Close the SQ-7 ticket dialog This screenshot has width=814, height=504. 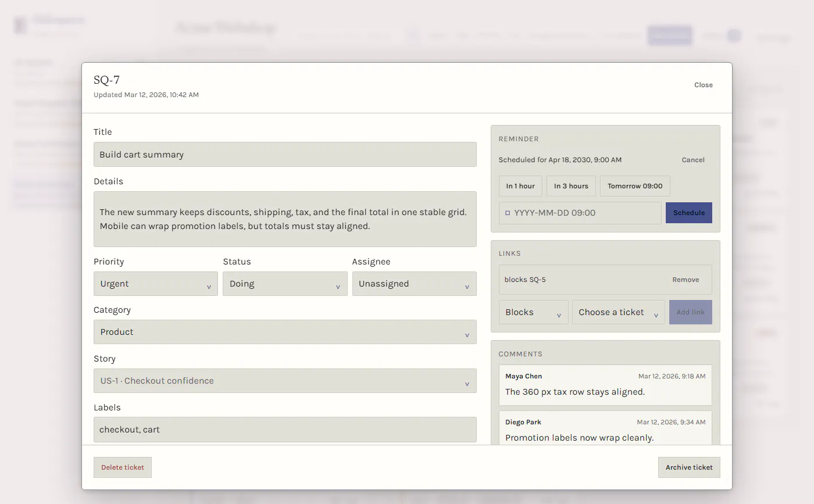(x=703, y=85)
